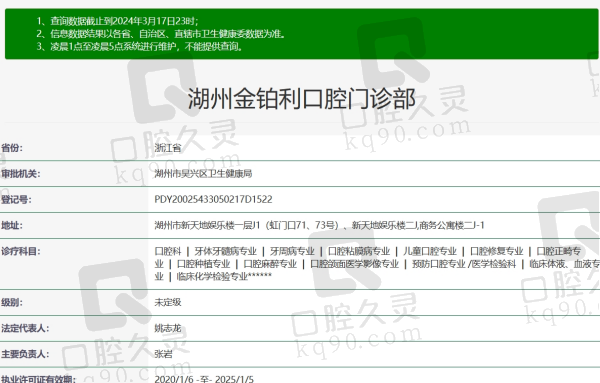This screenshot has width=600, height=383.
Task: Click the title 湖州金铂利口腔门诊部
Action: pyautogui.click(x=302, y=98)
